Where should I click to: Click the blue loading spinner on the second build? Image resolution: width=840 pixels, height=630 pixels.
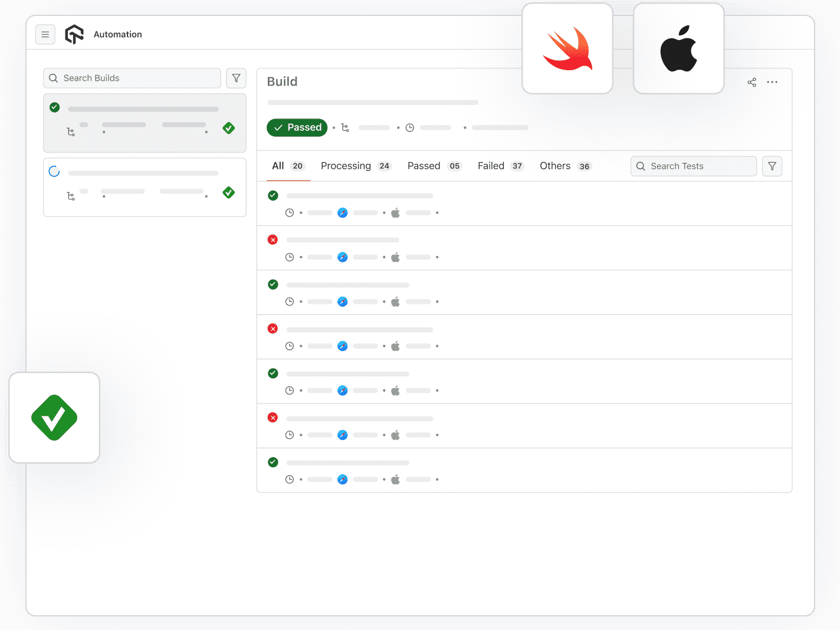(x=54, y=171)
